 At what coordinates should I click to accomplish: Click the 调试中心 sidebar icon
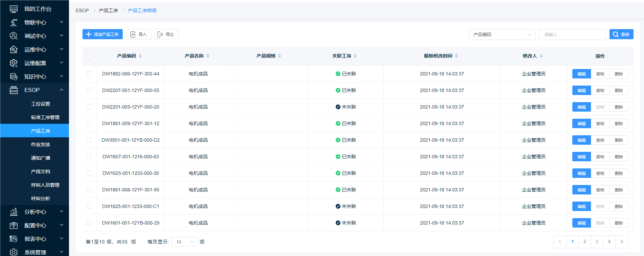14,36
